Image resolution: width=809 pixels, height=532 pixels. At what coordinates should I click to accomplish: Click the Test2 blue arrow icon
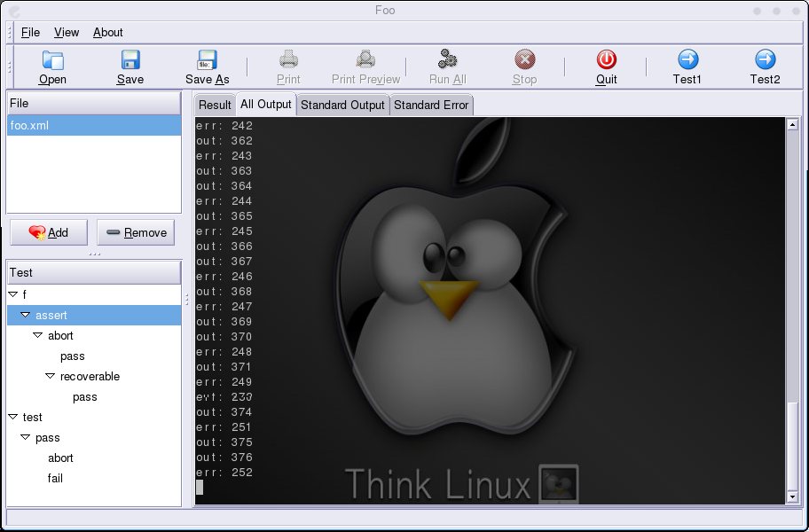click(766, 59)
